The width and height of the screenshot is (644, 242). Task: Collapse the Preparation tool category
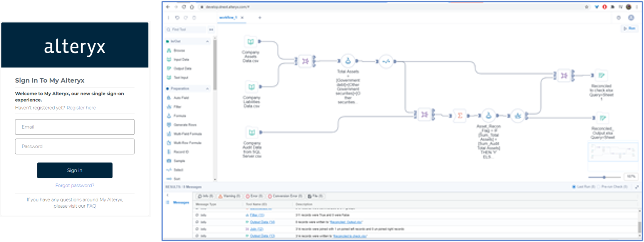(208, 89)
